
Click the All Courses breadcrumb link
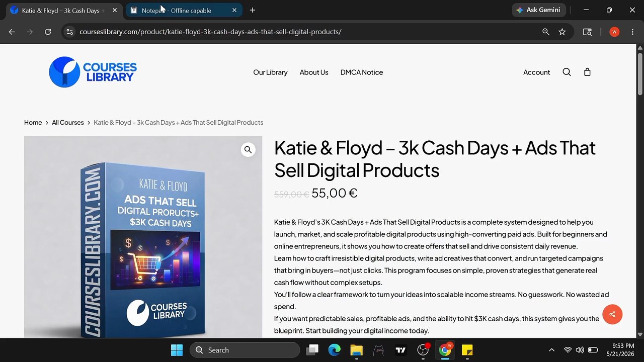tap(68, 122)
